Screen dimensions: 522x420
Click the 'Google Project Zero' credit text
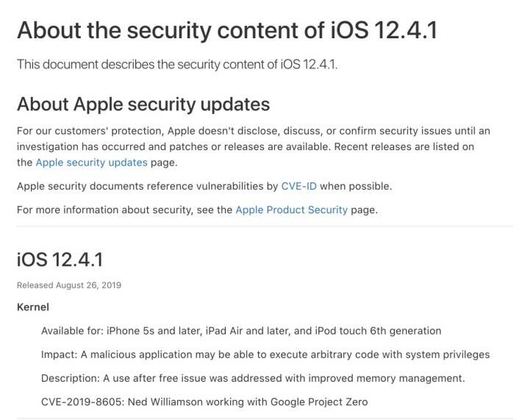(x=319, y=402)
